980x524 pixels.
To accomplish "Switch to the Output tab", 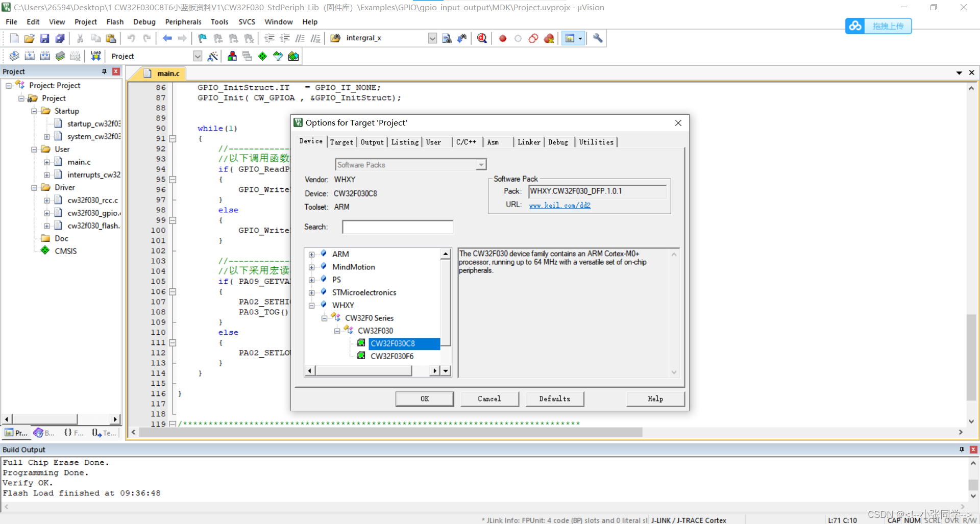I will (x=372, y=142).
